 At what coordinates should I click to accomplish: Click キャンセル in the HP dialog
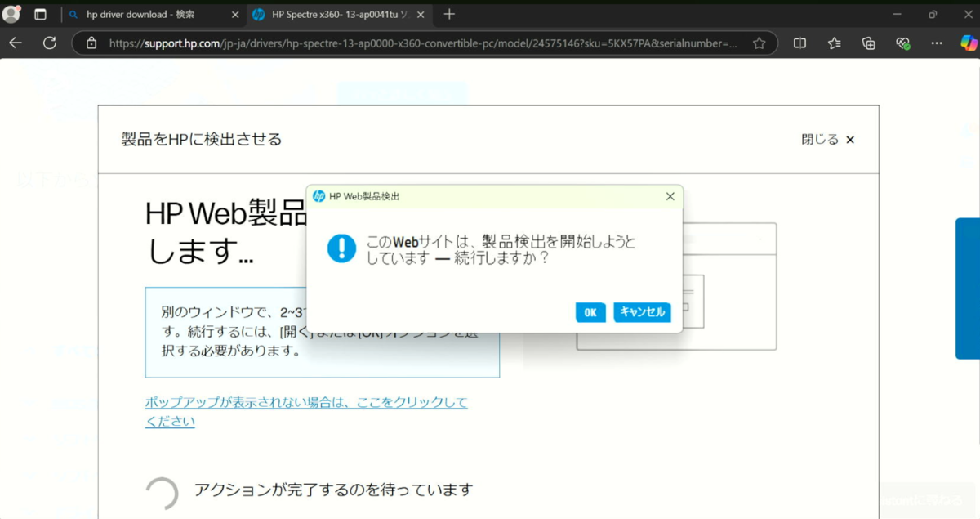click(642, 312)
